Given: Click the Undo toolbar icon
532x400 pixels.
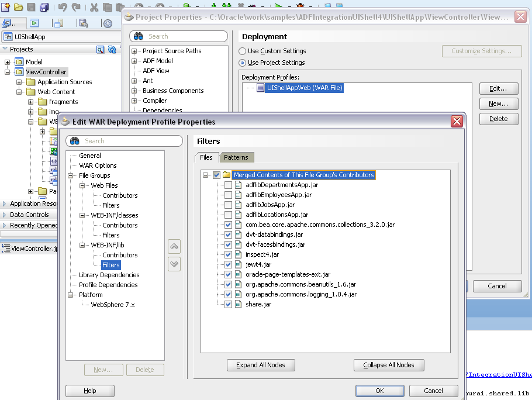Looking at the screenshot, I should coord(63,6).
